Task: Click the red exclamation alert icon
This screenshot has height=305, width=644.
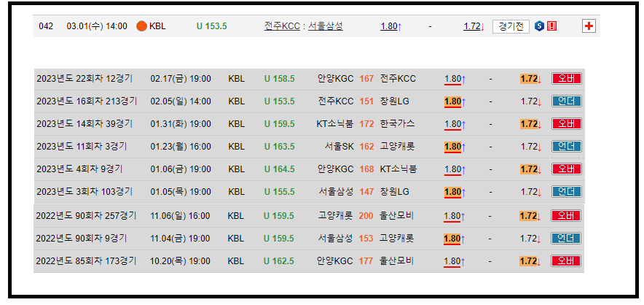Action: click(551, 26)
